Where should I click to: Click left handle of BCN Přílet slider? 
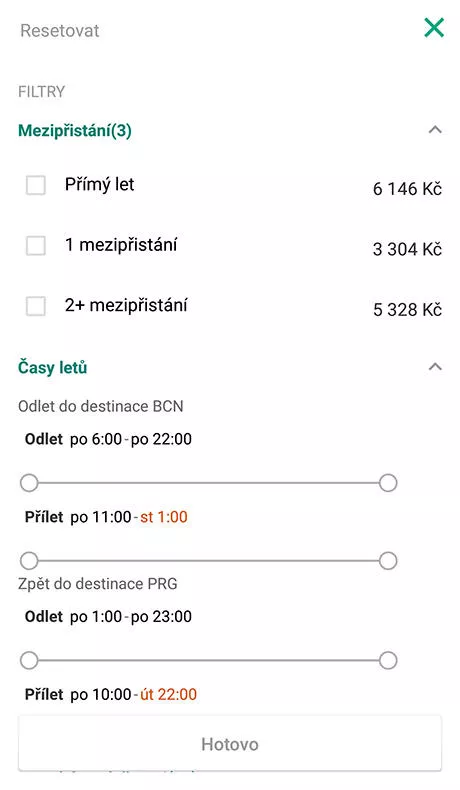coord(29,560)
